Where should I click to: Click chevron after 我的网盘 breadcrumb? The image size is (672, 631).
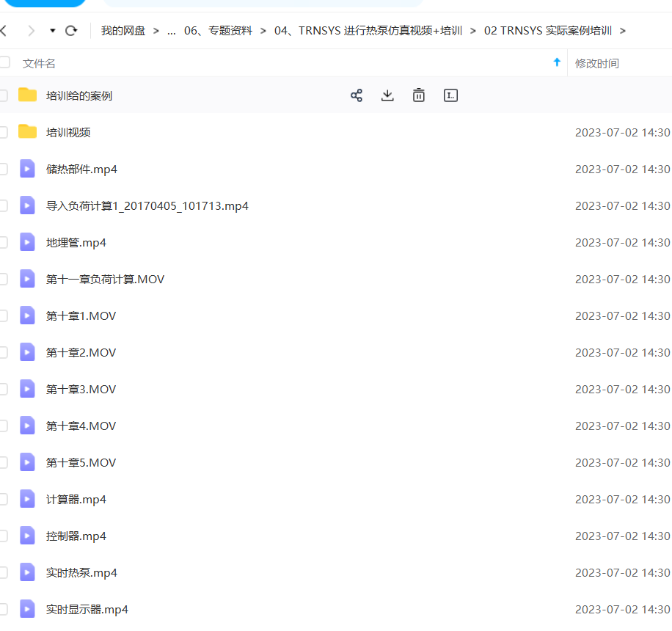[x=156, y=31]
